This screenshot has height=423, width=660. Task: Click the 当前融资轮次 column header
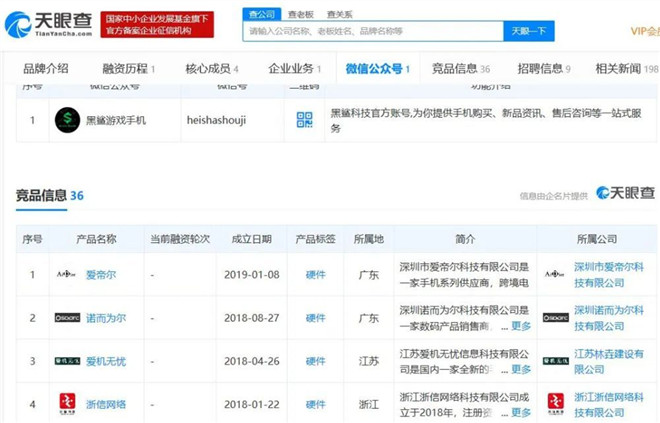(x=180, y=239)
